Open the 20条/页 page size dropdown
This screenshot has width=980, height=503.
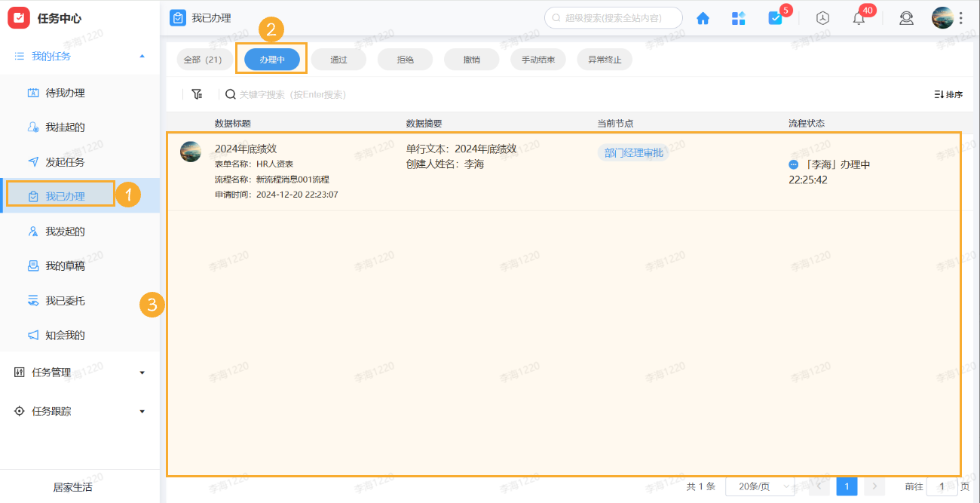click(x=761, y=486)
